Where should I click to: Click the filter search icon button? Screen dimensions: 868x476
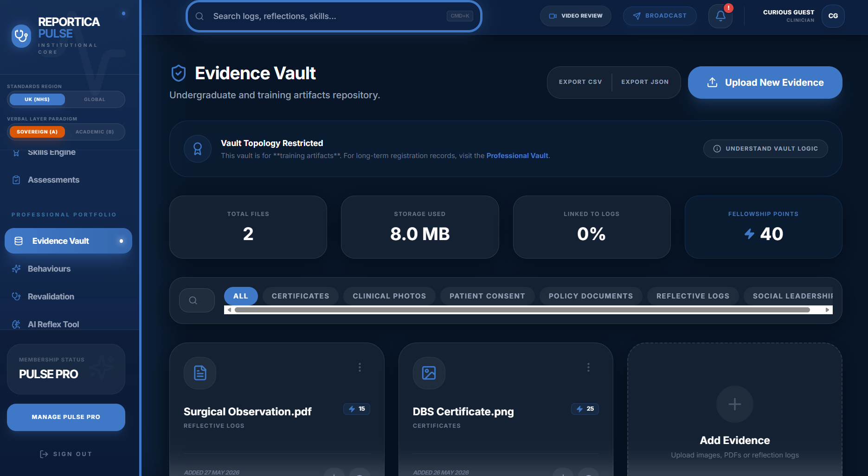[197, 300]
